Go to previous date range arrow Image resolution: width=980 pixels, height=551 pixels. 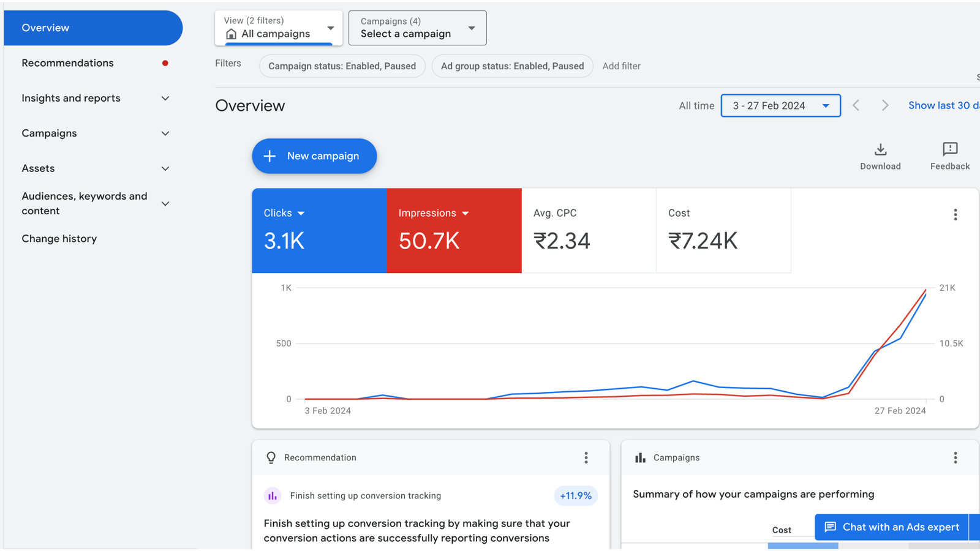pyautogui.click(x=856, y=106)
